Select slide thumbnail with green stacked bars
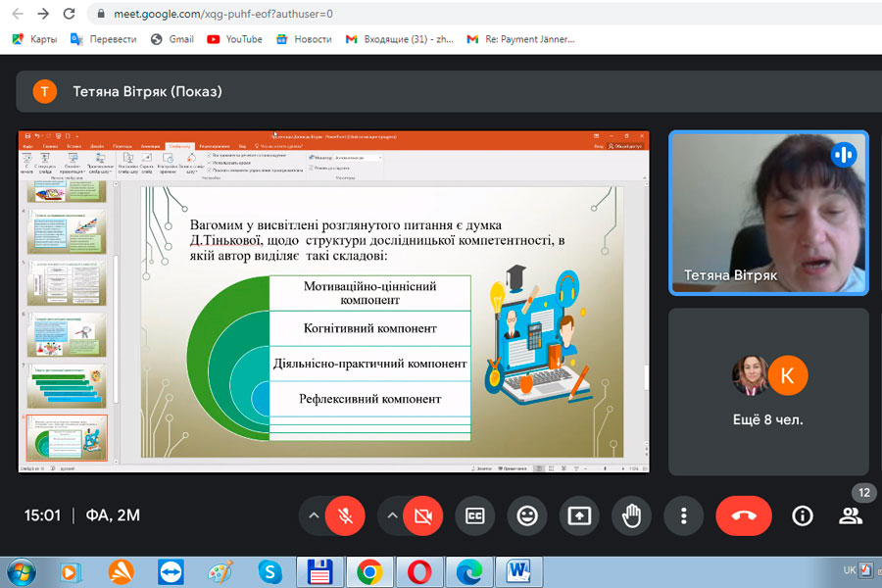Image resolution: width=882 pixels, height=588 pixels. click(x=67, y=386)
